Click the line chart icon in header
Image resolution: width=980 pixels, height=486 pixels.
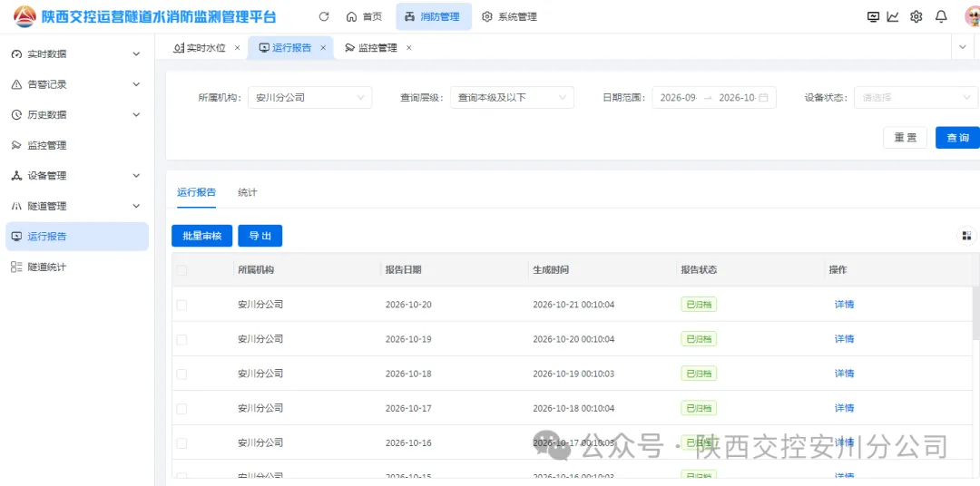tap(893, 17)
